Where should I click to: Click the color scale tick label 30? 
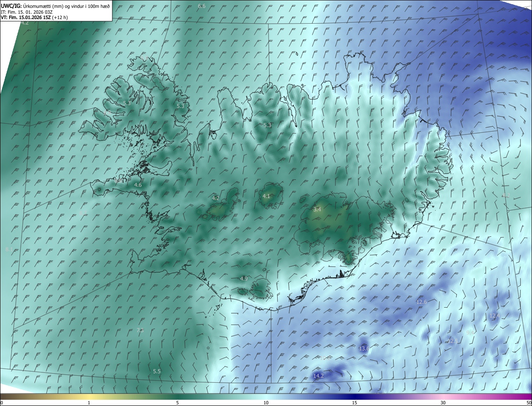point(443,403)
